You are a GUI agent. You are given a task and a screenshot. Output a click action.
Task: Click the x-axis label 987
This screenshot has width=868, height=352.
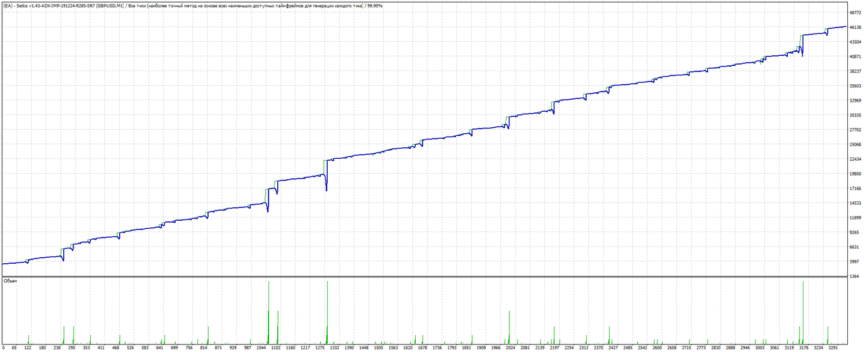click(x=247, y=348)
